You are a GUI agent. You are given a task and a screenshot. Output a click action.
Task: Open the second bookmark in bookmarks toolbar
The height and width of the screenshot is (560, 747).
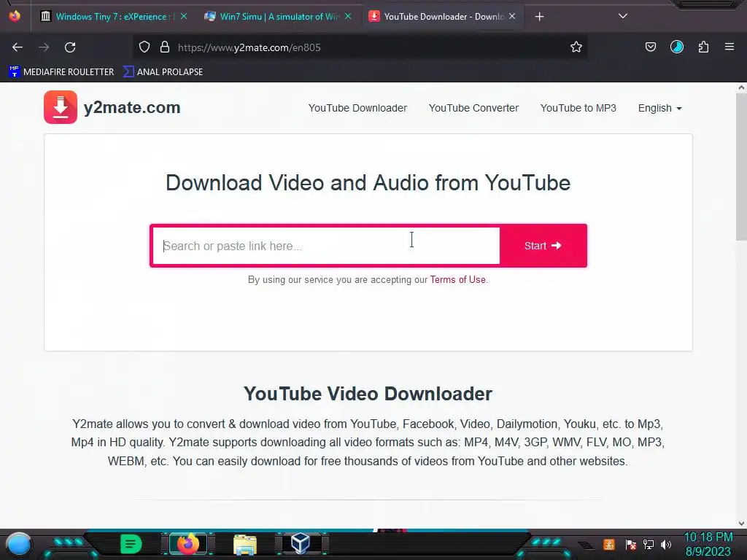[163, 72]
